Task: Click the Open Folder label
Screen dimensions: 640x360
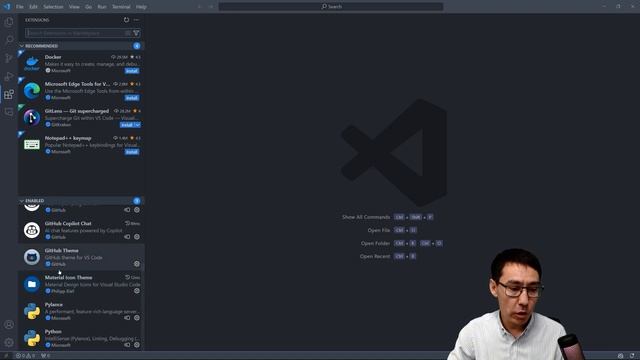Action: (376, 243)
